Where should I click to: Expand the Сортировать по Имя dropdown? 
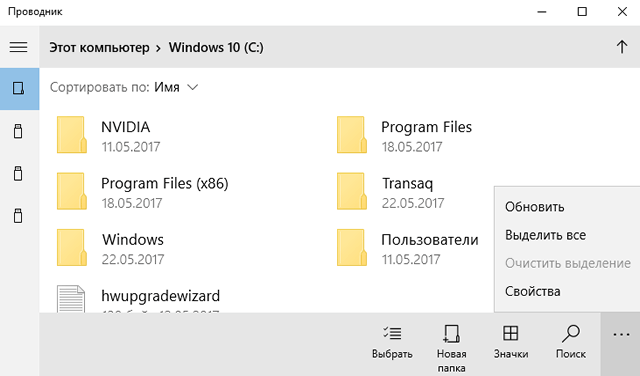point(124,87)
